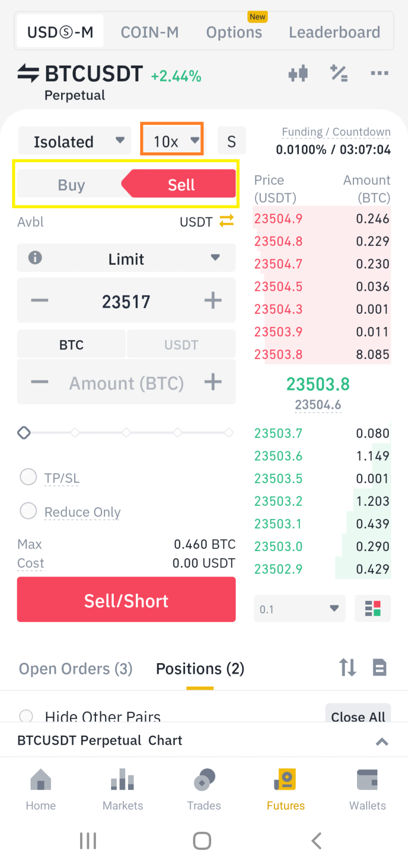Image resolution: width=408 pixels, height=868 pixels.
Task: Go to Wallets in bottom navigation
Action: 367,790
